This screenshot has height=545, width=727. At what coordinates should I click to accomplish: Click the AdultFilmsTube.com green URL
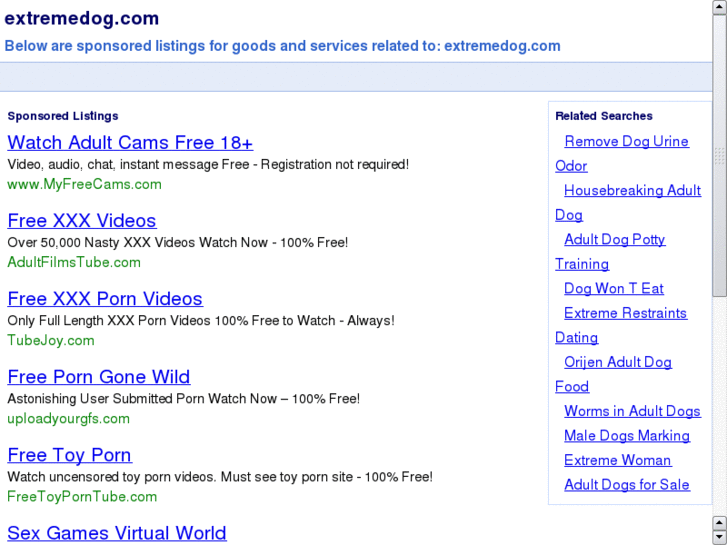click(74, 262)
